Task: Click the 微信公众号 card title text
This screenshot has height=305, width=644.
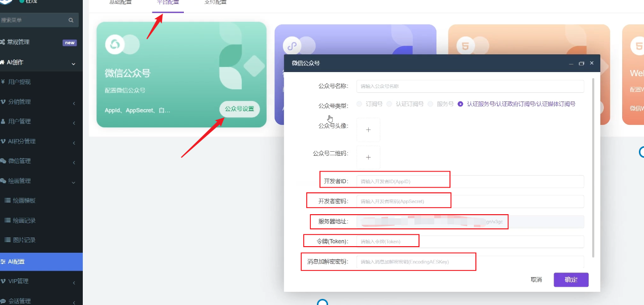Action: (127, 73)
